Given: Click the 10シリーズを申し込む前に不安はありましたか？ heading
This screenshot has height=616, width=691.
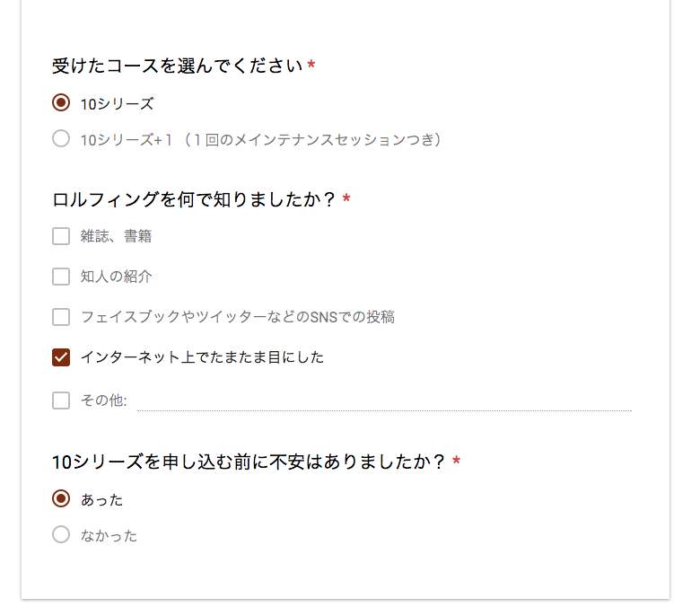Looking at the screenshot, I should click(x=249, y=462).
